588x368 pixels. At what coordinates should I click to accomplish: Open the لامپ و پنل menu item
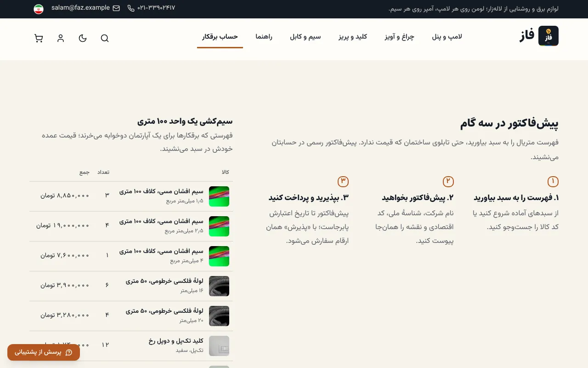pos(447,37)
